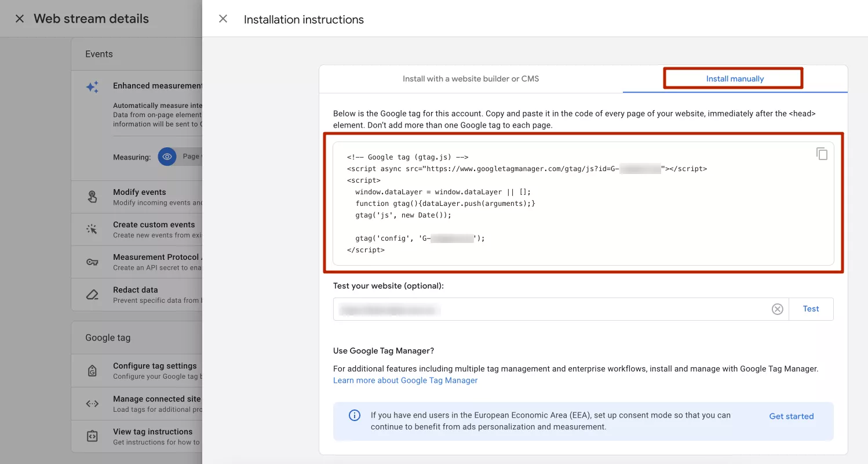The image size is (868, 464).
Task: Toggle the Page views eye icon
Action: [x=167, y=157]
